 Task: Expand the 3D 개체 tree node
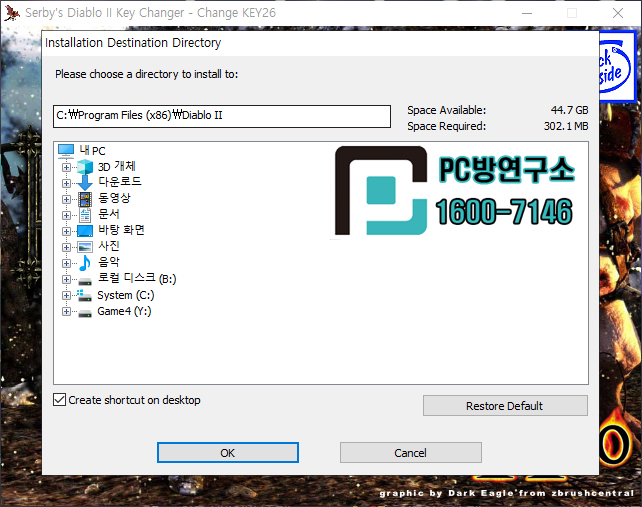coord(66,167)
